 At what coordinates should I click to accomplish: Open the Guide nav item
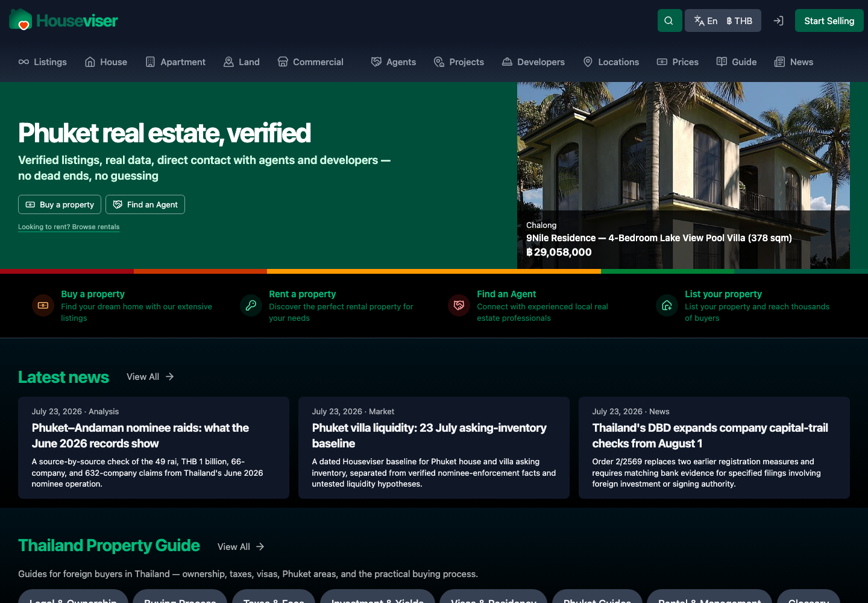(737, 62)
